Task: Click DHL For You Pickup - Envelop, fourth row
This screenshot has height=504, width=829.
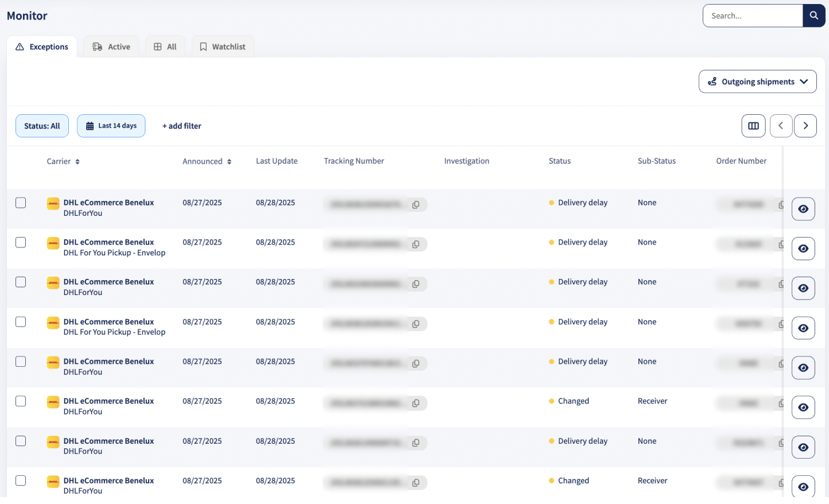Action: (x=114, y=332)
